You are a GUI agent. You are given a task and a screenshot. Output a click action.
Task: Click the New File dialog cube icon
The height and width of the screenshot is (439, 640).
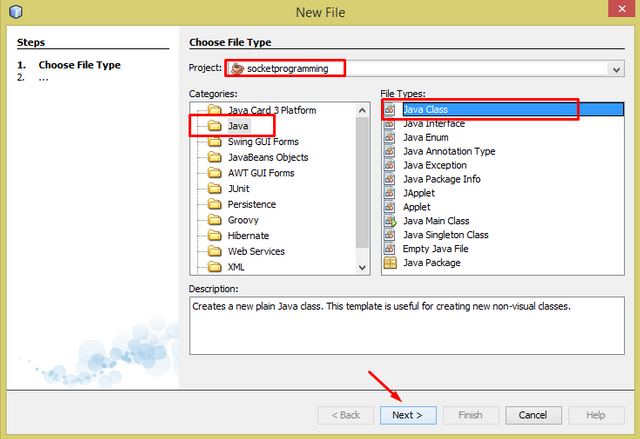coord(16,12)
